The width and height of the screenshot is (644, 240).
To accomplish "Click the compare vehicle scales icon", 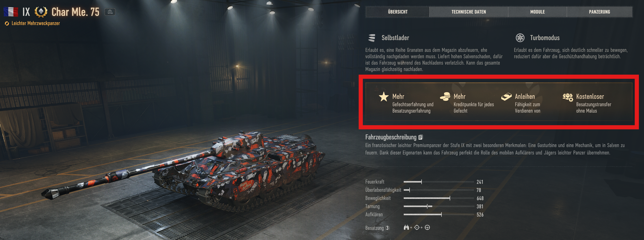I will [110, 12].
